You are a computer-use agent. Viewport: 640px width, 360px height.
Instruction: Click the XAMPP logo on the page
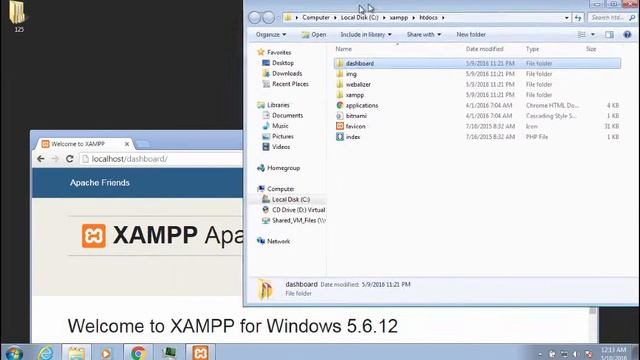pos(93,236)
